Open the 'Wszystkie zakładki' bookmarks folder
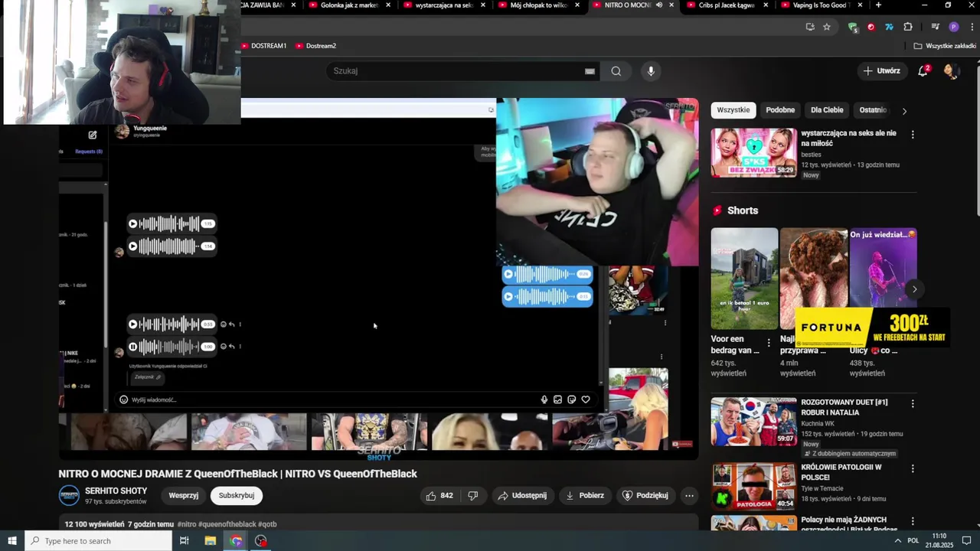Image resolution: width=980 pixels, height=551 pixels. coord(945,46)
